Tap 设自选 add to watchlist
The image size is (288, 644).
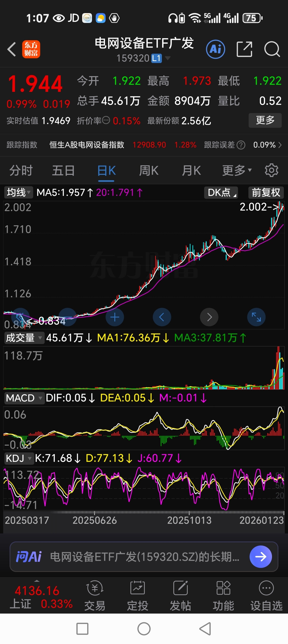coord(266,596)
